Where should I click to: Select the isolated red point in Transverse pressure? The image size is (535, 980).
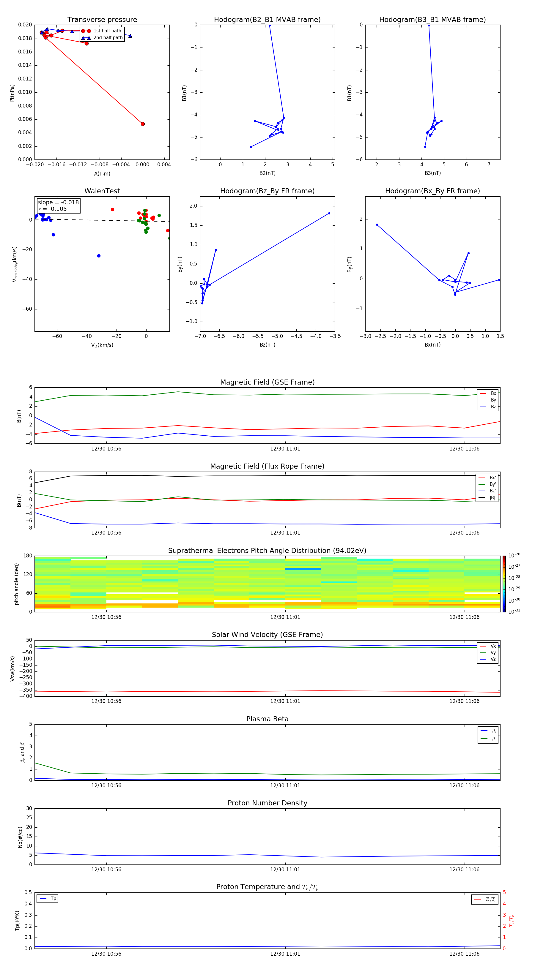[x=143, y=124]
